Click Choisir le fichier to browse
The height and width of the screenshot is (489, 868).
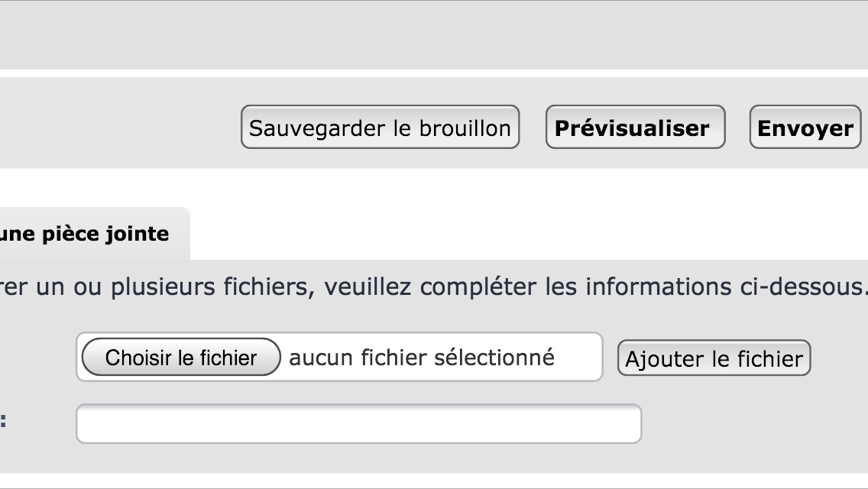click(181, 357)
